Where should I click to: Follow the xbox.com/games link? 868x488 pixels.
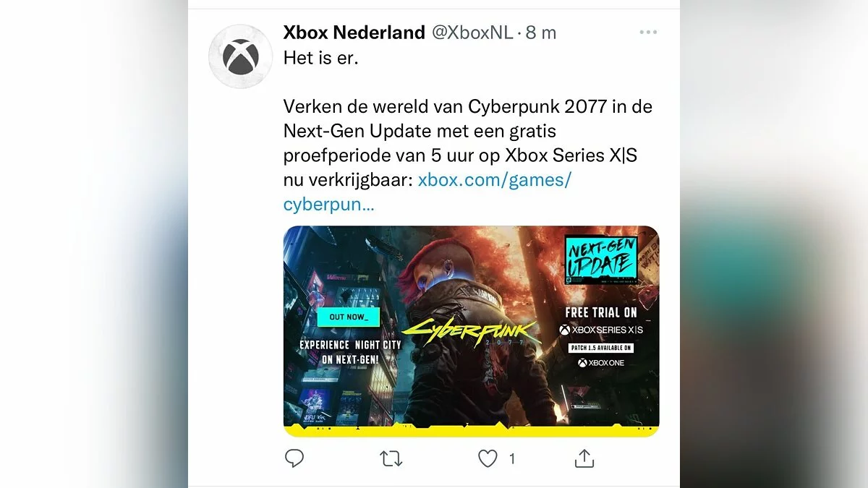click(495, 180)
